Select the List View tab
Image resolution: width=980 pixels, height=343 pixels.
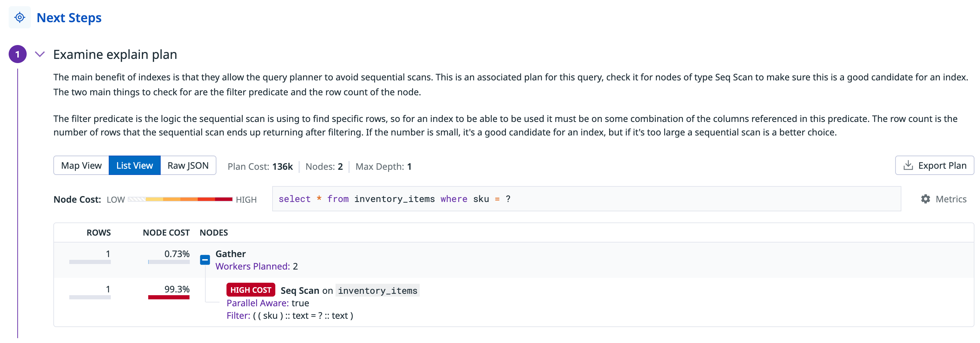click(134, 166)
